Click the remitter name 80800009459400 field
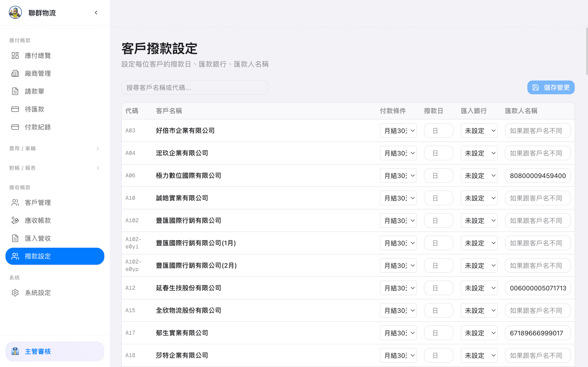Screen dimensions: 588x367 coord(537,175)
